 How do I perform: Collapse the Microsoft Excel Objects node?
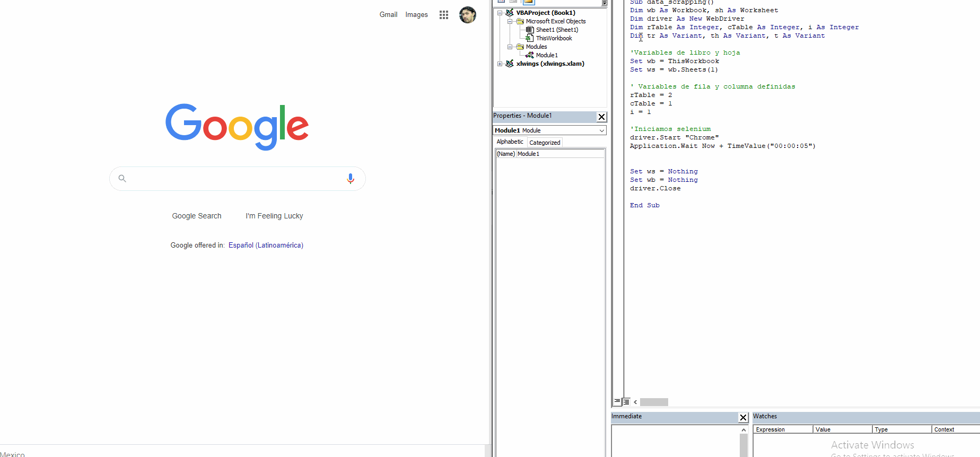click(x=510, y=21)
